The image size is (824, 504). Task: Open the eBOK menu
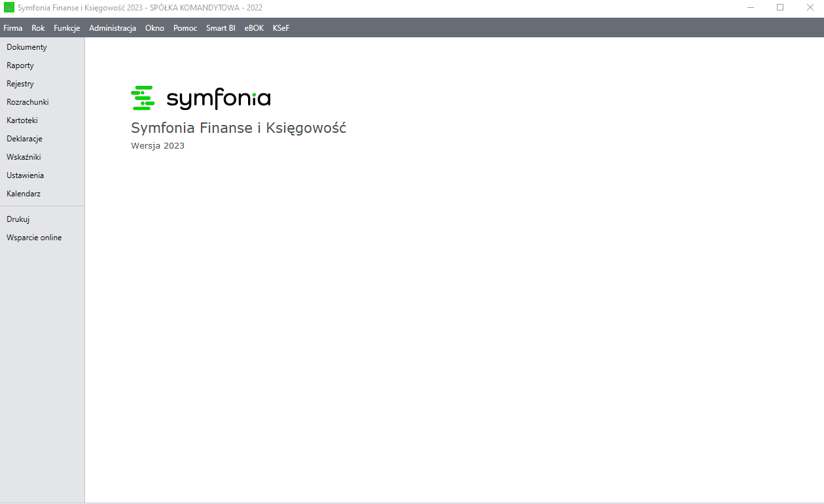tap(254, 28)
